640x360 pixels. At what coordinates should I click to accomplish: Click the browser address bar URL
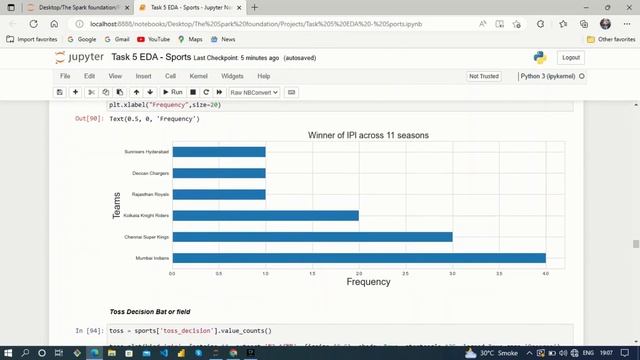[x=256, y=24]
